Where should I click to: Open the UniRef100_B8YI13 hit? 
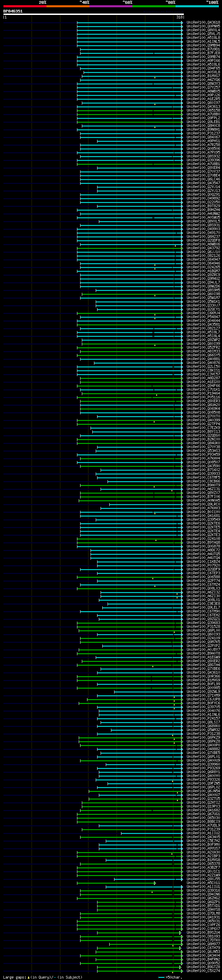point(203,432)
